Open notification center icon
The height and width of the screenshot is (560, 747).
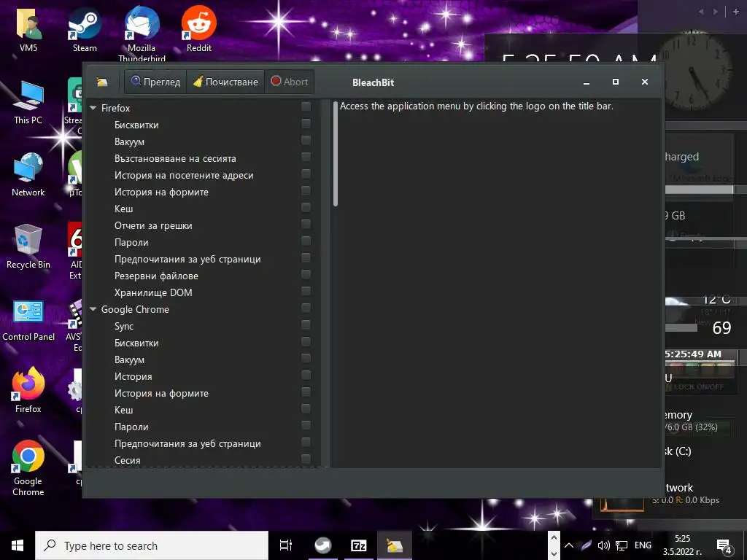[x=724, y=546]
